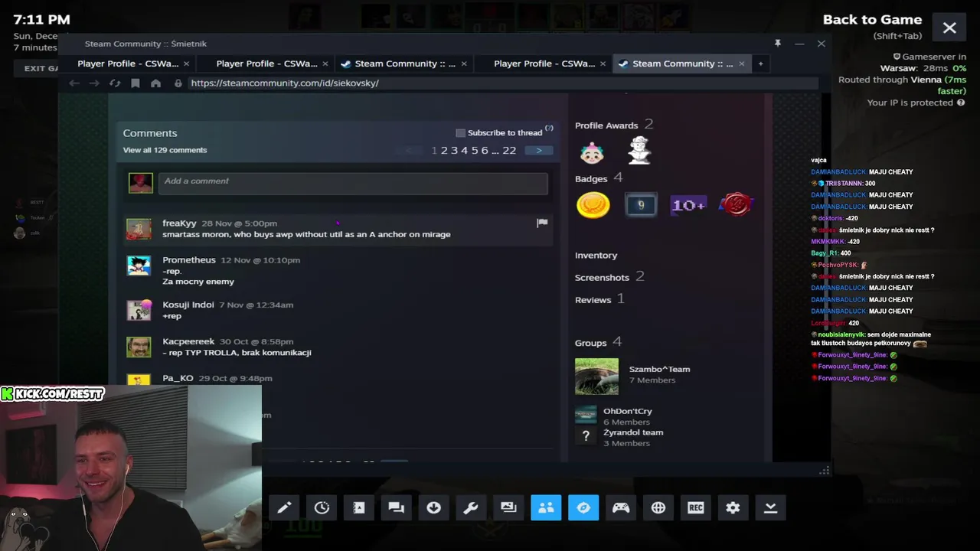Open the Inventory link
The height and width of the screenshot is (551, 980).
click(596, 256)
